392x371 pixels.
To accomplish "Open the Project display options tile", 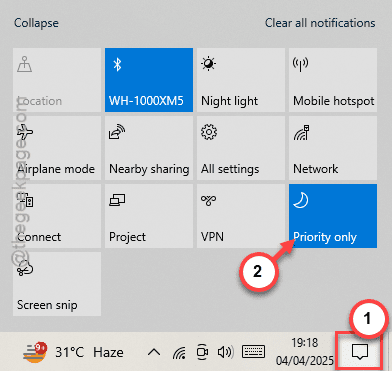I will 149,216.
